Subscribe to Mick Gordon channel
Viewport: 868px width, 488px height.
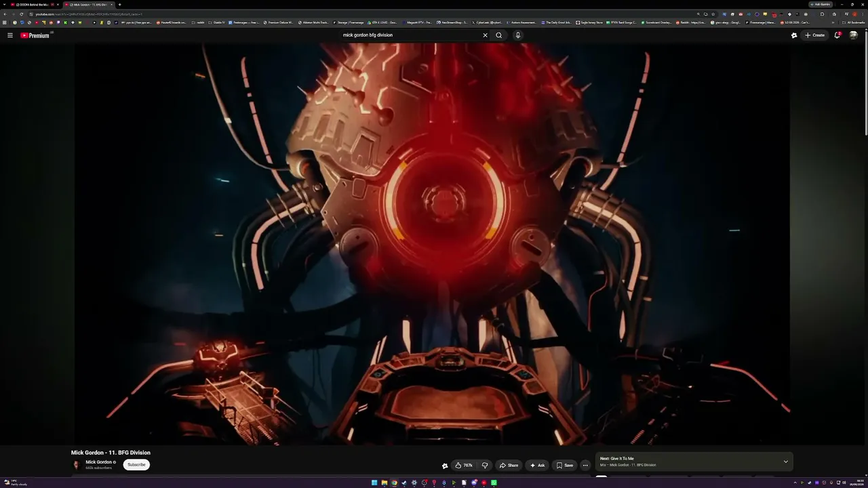[136, 465]
